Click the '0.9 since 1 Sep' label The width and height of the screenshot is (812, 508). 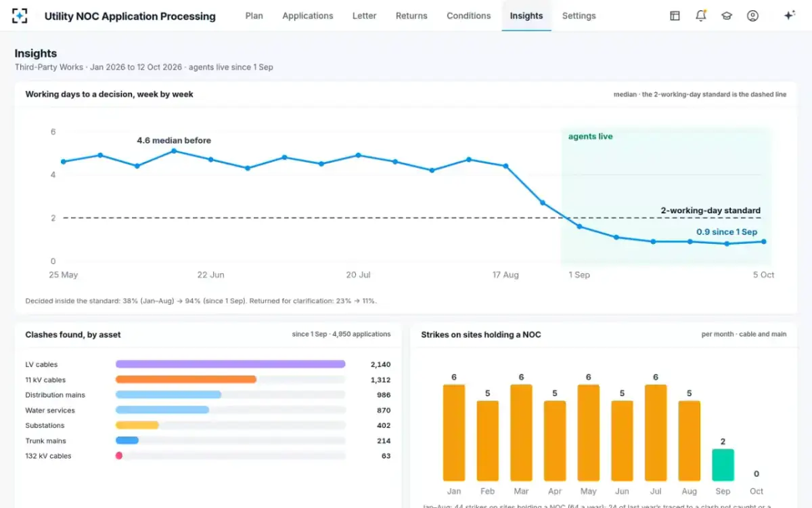727,232
